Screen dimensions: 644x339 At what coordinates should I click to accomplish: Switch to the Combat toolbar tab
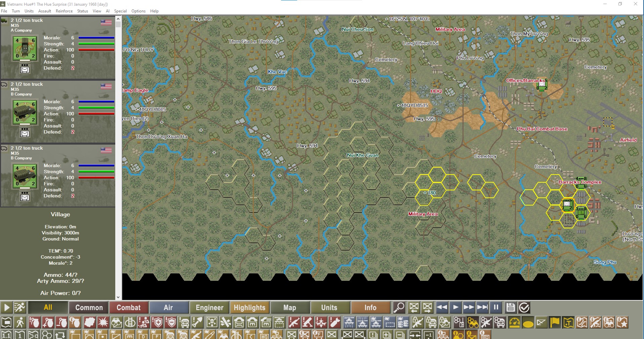(128, 307)
